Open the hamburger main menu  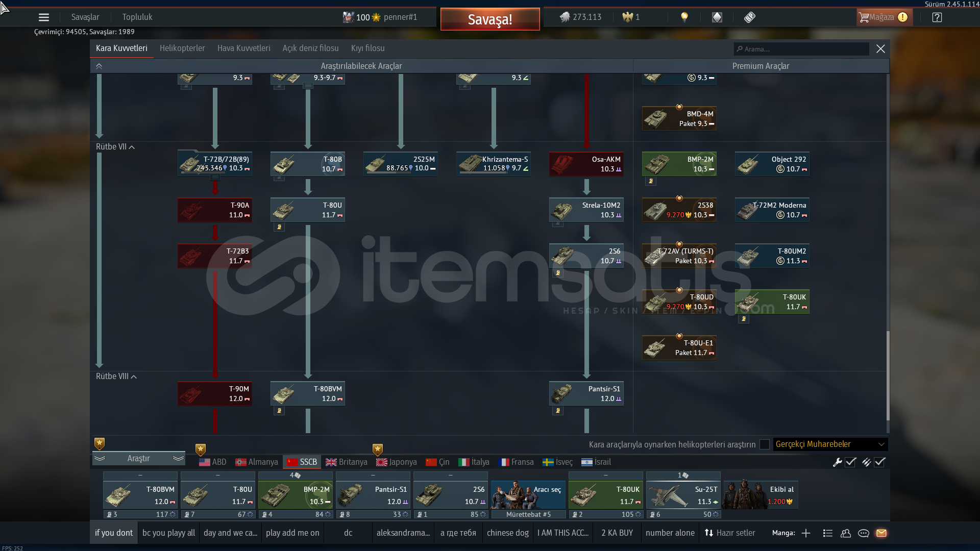click(44, 17)
